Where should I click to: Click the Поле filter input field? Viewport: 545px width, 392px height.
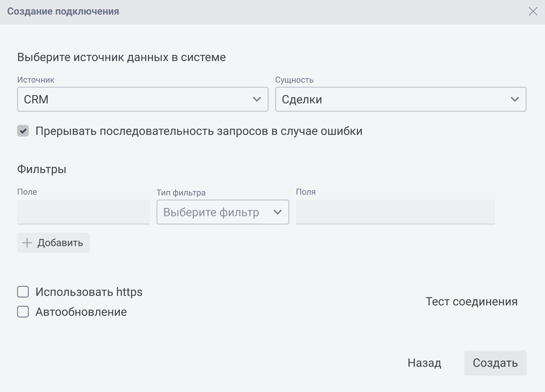pos(84,212)
